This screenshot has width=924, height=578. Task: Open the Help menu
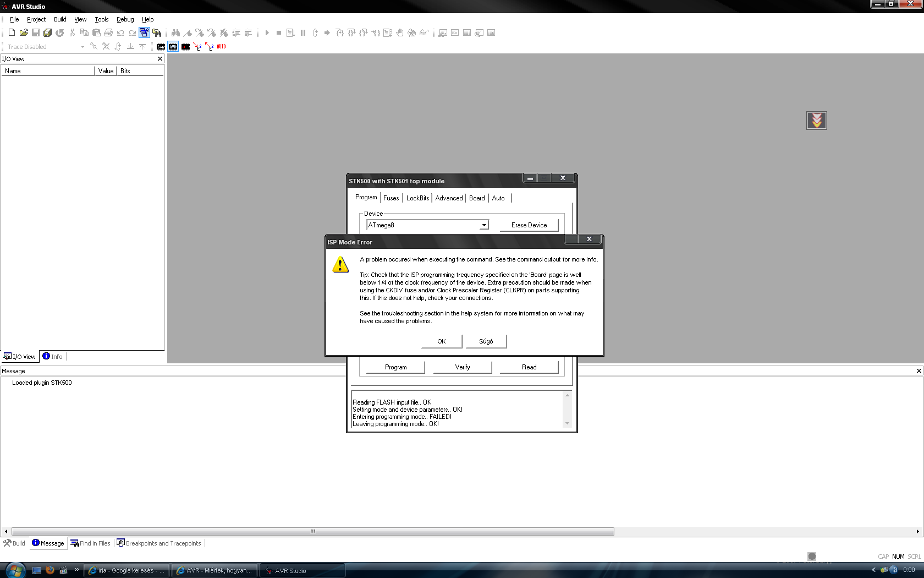click(x=148, y=19)
